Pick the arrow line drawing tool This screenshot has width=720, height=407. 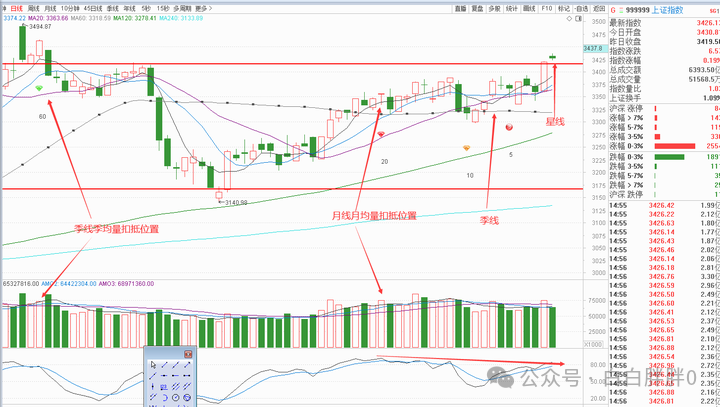click(x=187, y=365)
